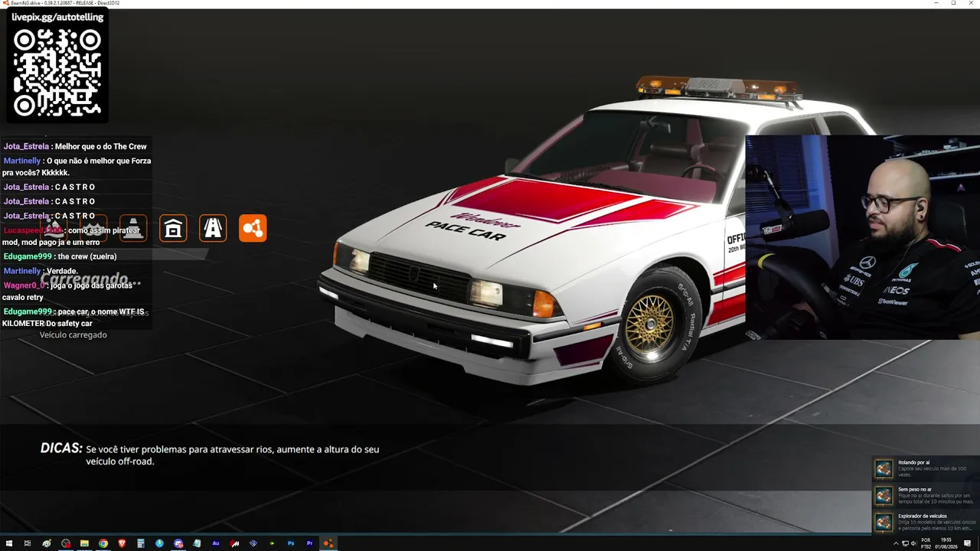Click the "pace car, o nome WTF IS" message
980x551 pixels.
[73, 318]
